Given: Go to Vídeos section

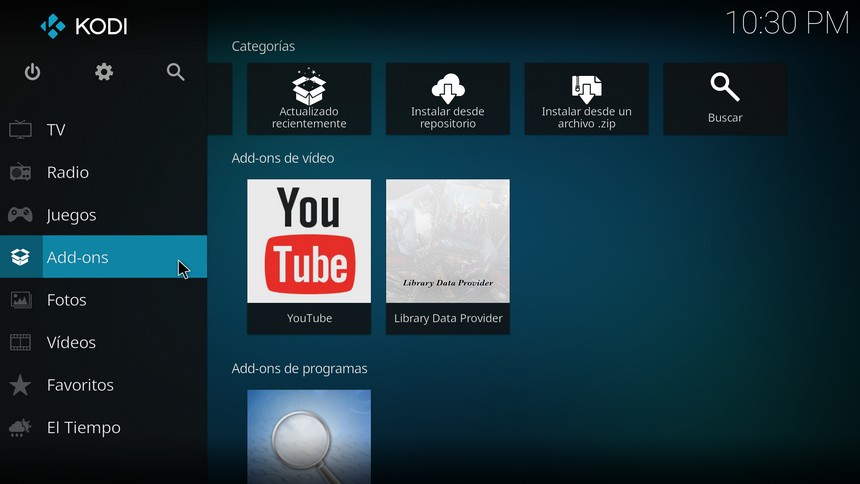Looking at the screenshot, I should (104, 342).
